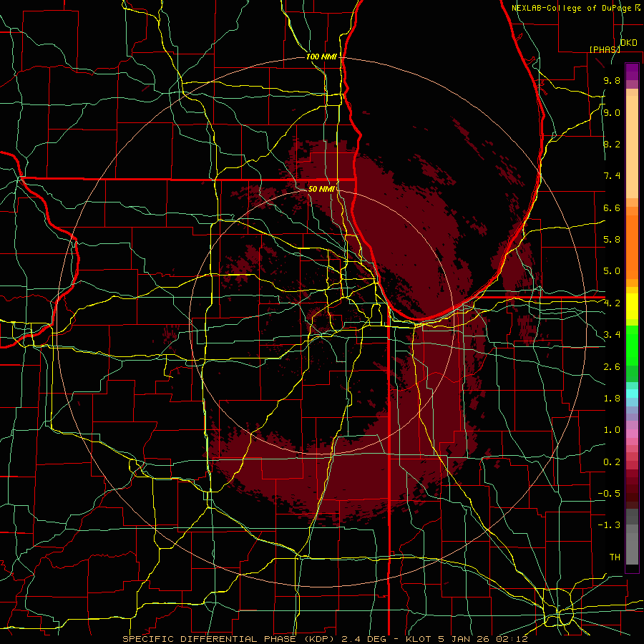Click the 3.4 value on the scale
This screenshot has height=644, width=644.
[x=612, y=335]
